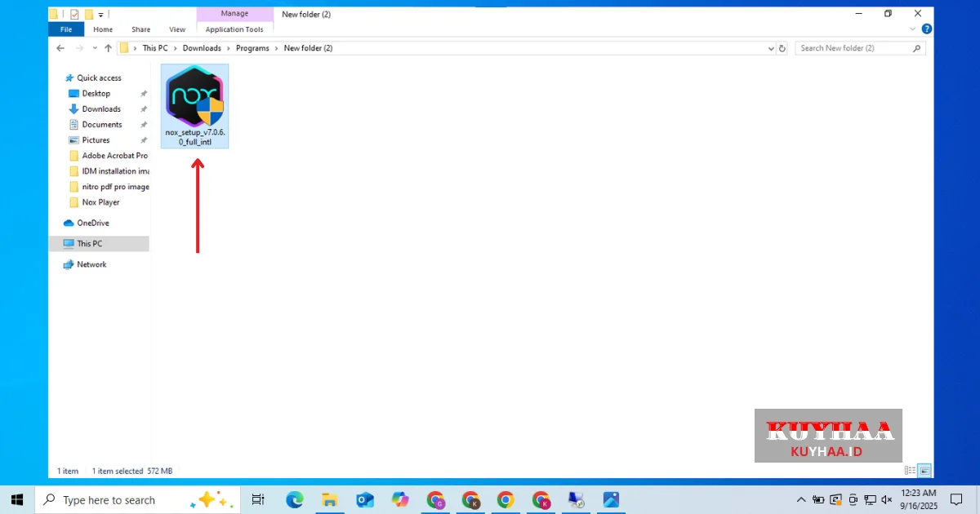Image resolution: width=980 pixels, height=514 pixels.
Task: Open the Photos app on taskbar
Action: click(611, 499)
